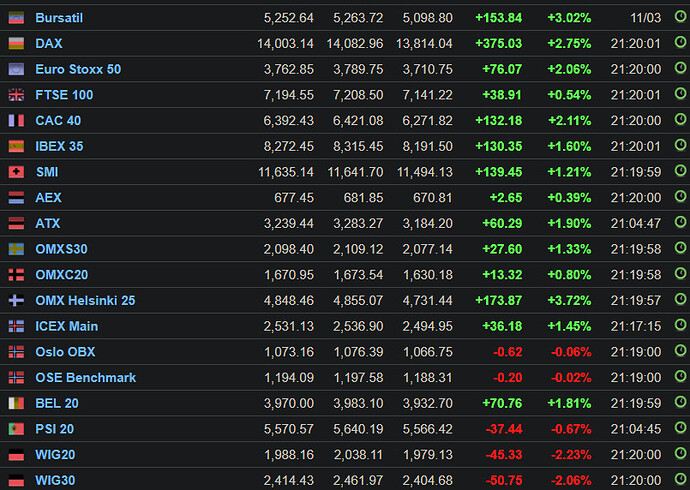Click the clock icon in PSI 20 row
Image resolution: width=690 pixels, height=490 pixels.
(x=680, y=428)
